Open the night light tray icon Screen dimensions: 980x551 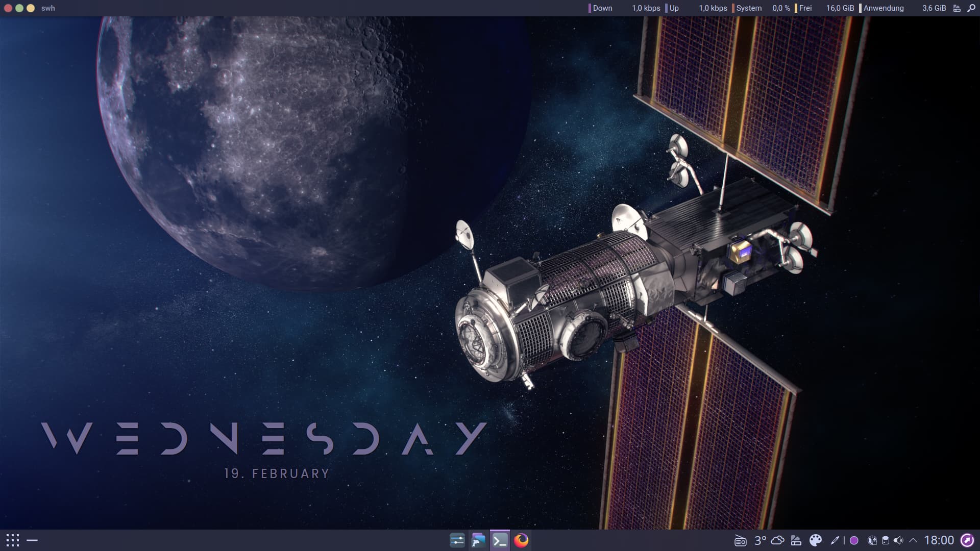[x=872, y=540]
